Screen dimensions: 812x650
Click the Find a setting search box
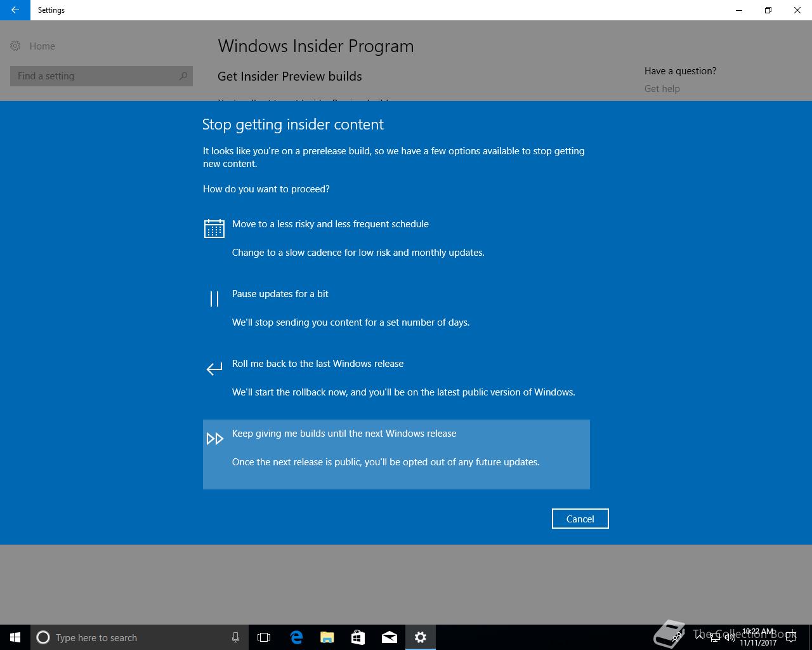click(101, 76)
